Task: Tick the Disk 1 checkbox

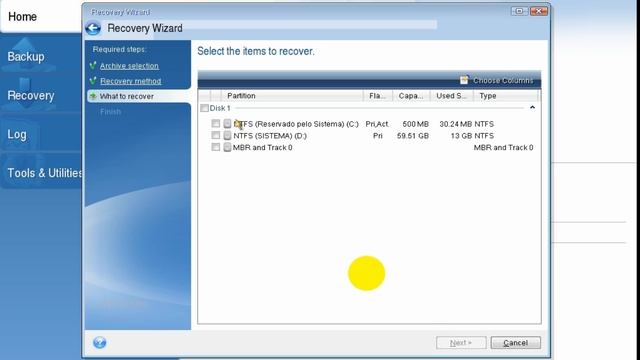Action: click(x=204, y=108)
